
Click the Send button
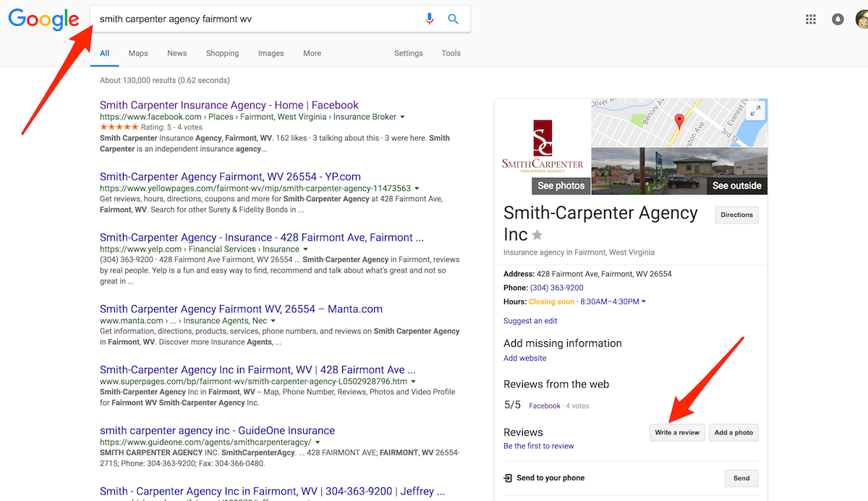pos(741,478)
